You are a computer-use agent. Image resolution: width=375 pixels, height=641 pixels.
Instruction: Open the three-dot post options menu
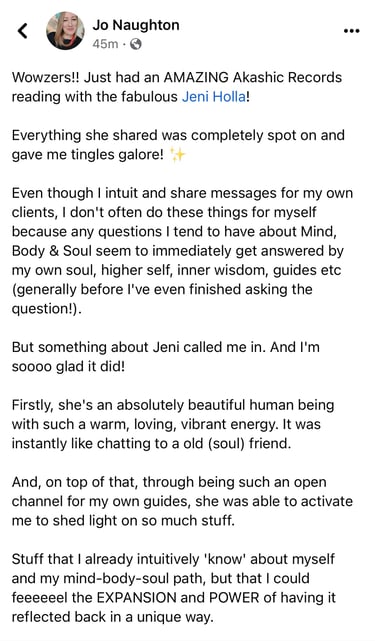[x=351, y=31]
